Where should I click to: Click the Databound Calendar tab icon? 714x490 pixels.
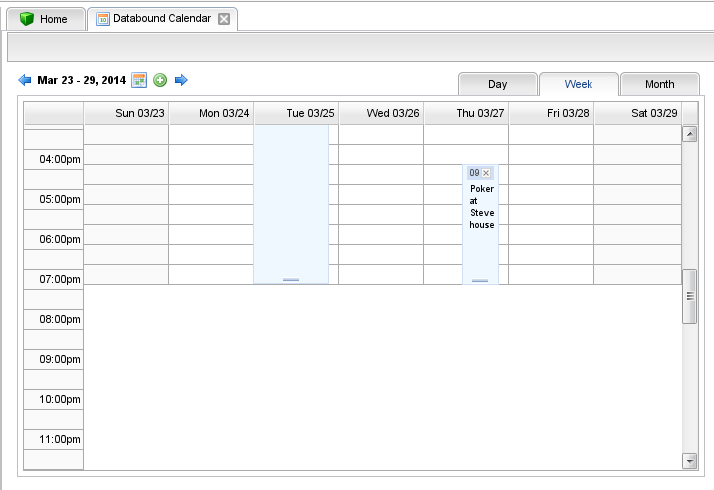tap(103, 19)
